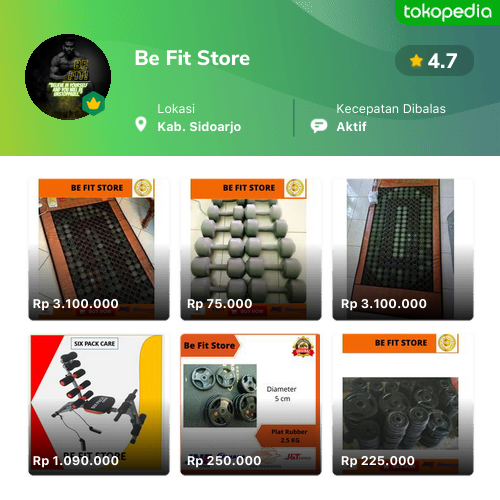This screenshot has width=500, height=500.
Task: Open the Be Fit Store name link
Action: [x=192, y=58]
